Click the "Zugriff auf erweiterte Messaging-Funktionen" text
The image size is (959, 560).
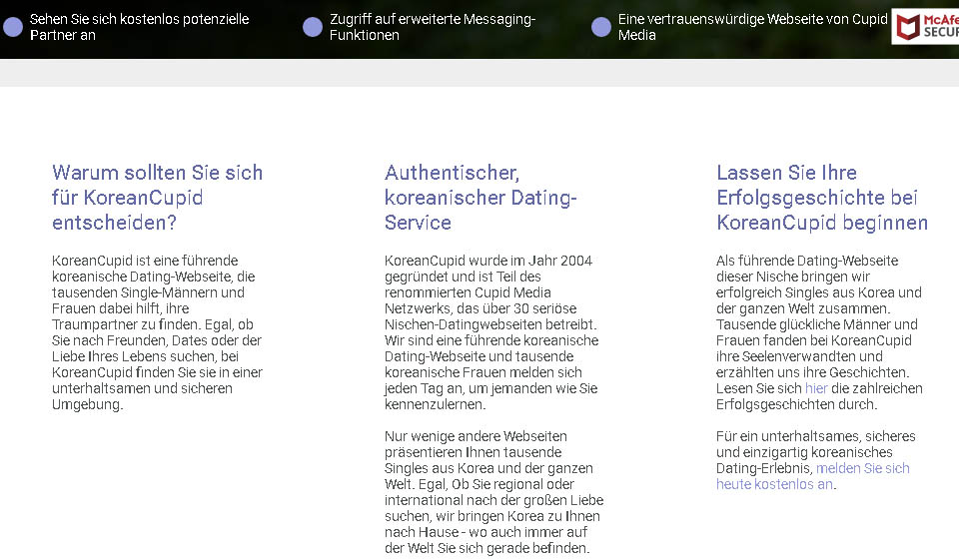click(433, 27)
